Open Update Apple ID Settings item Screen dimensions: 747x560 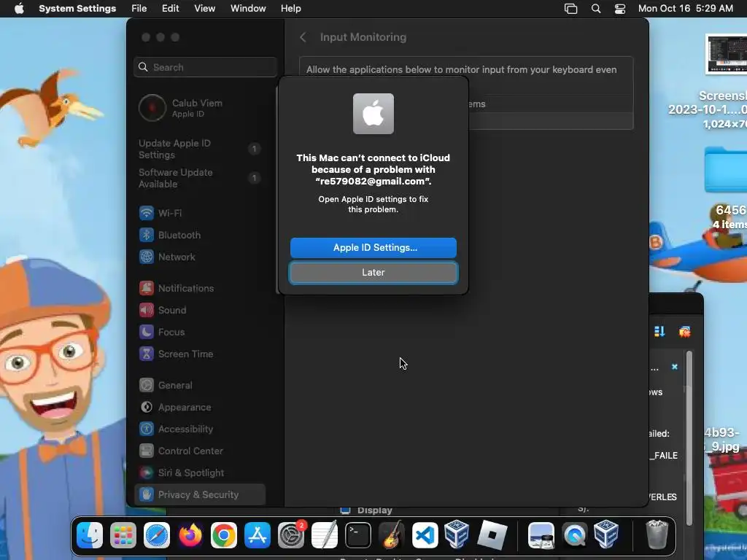200,149
